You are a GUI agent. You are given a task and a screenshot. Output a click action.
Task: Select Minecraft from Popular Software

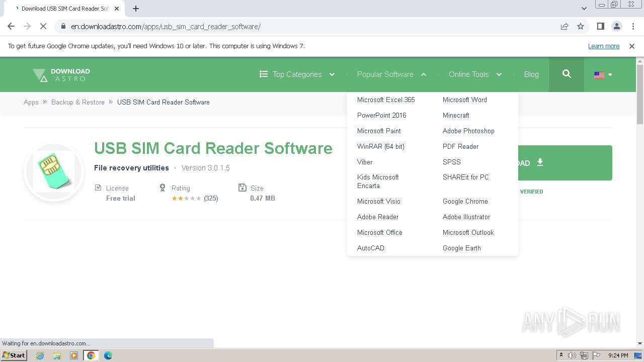pyautogui.click(x=456, y=115)
